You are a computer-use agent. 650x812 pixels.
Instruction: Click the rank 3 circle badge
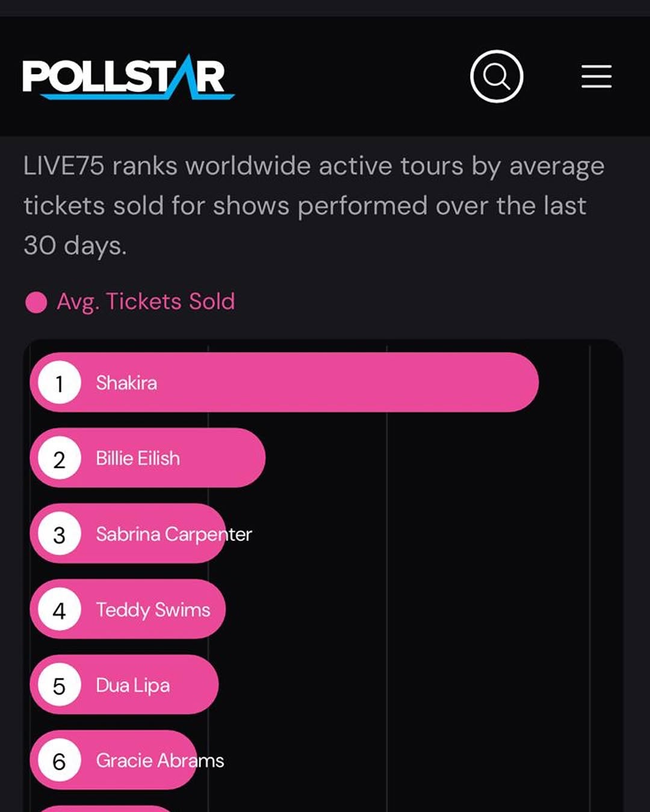(59, 534)
